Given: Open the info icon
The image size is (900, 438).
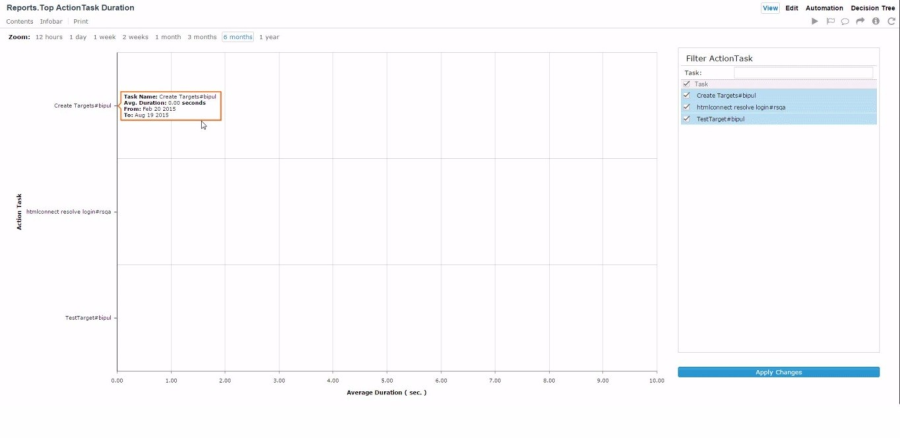Looking at the screenshot, I should (x=876, y=21).
